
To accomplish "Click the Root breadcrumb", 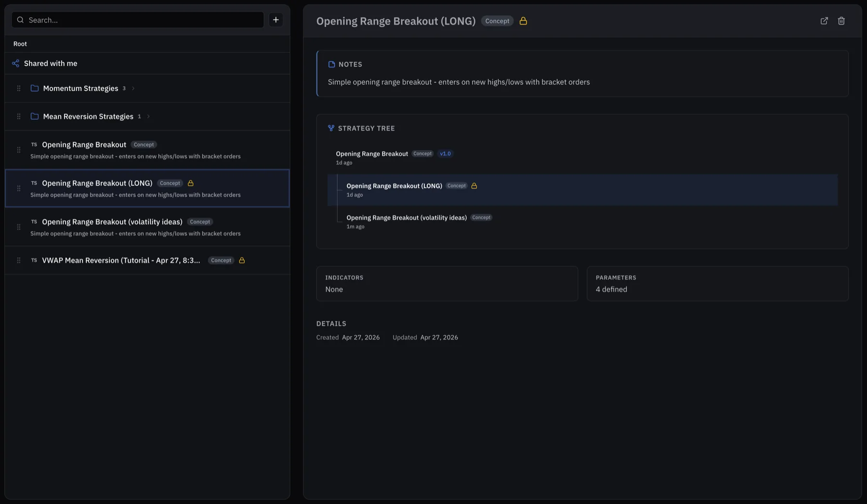I will (20, 44).
